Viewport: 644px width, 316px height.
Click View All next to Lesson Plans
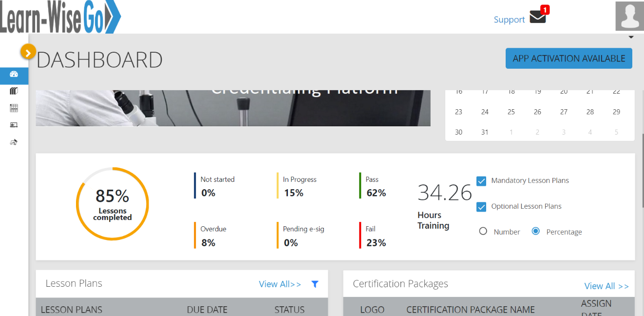(280, 284)
